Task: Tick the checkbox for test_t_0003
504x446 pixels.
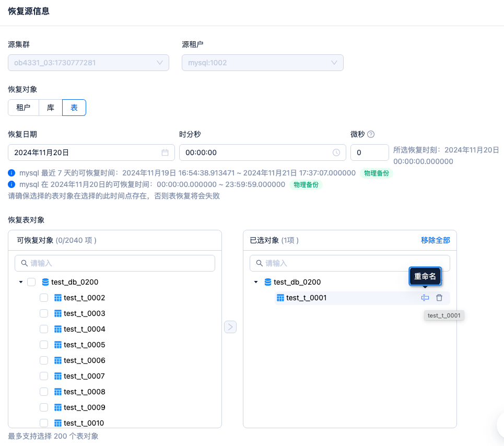Action: point(44,313)
